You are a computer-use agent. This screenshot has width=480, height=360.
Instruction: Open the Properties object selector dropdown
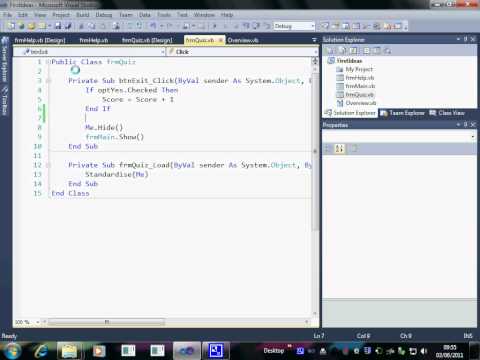[x=473, y=136]
